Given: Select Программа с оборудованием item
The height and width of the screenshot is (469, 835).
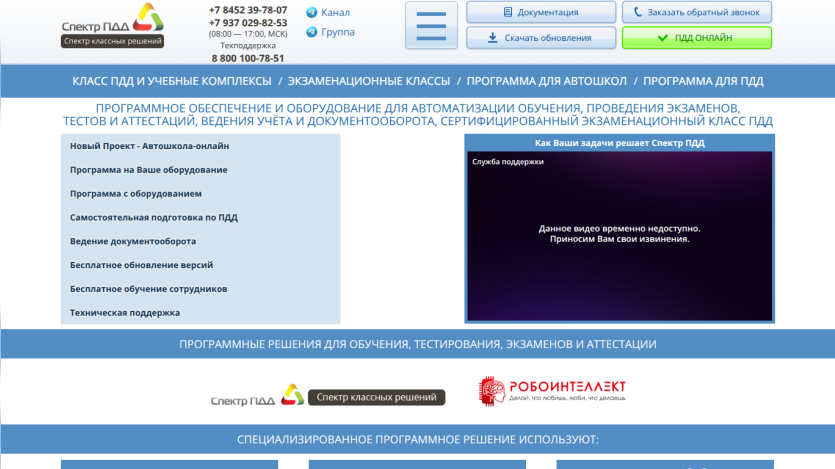Looking at the screenshot, I should click(x=136, y=194).
